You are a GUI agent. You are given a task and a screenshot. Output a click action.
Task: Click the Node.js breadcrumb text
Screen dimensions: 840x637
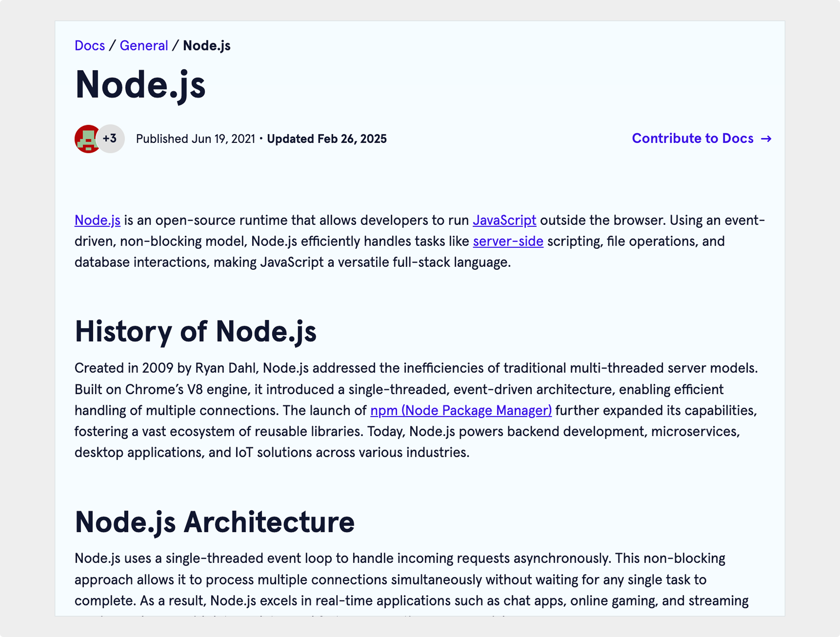(x=207, y=45)
